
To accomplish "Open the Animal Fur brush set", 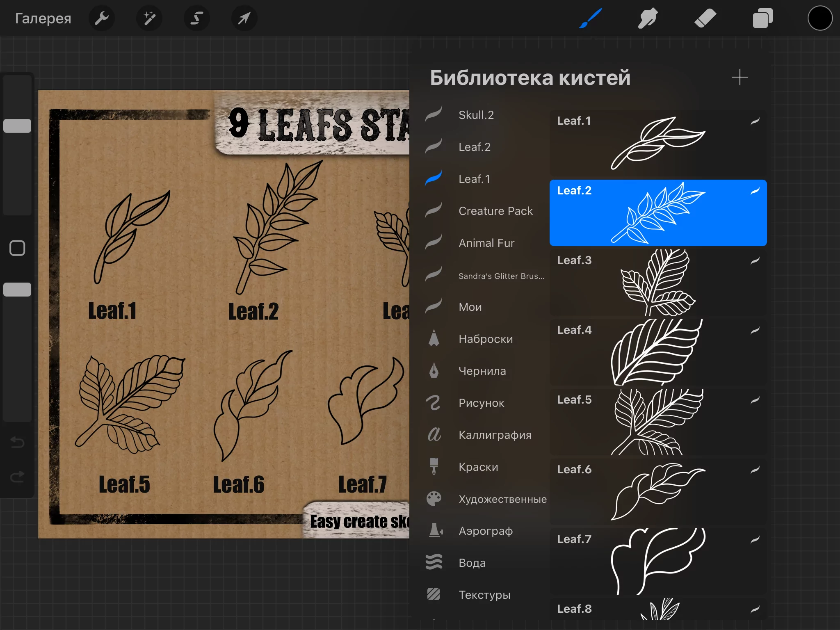I will [x=486, y=243].
